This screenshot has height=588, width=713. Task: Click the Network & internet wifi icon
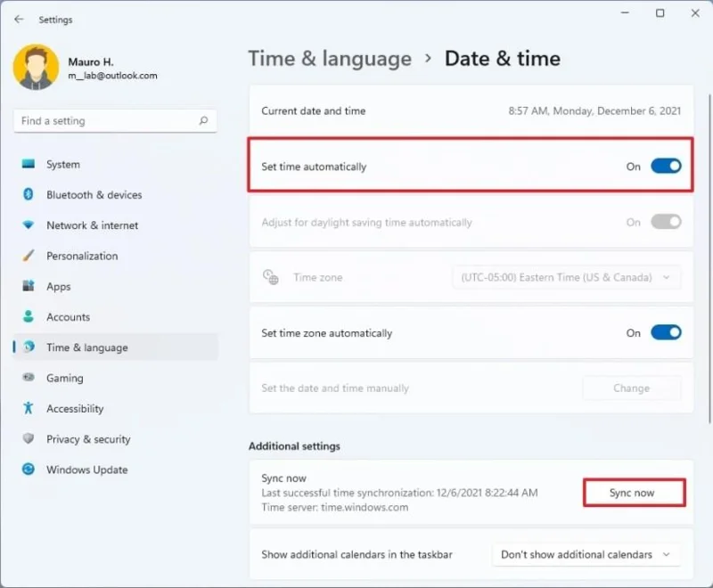(29, 225)
